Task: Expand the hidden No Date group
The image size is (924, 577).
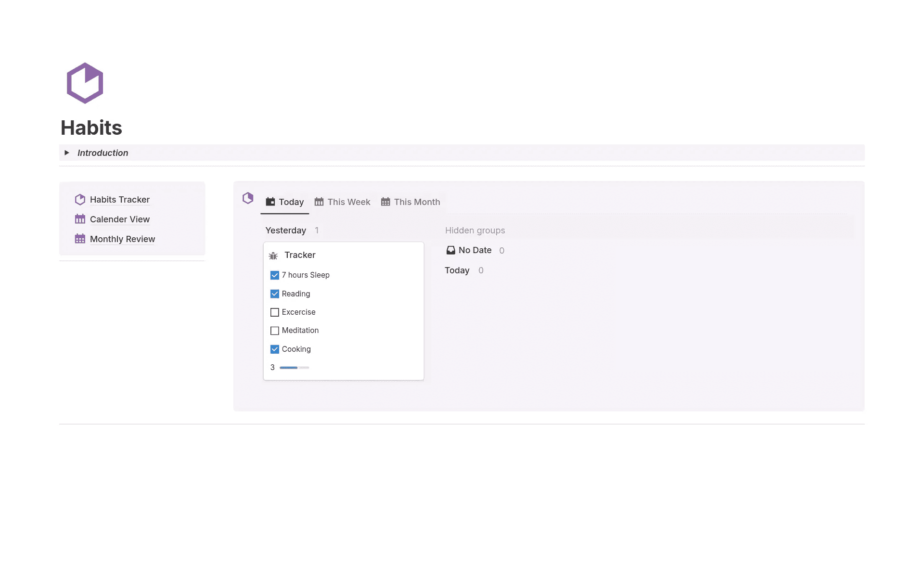Action: point(475,250)
